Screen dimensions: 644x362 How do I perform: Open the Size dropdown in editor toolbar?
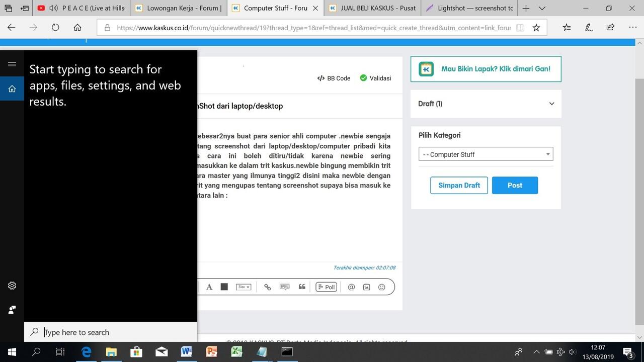click(x=244, y=287)
